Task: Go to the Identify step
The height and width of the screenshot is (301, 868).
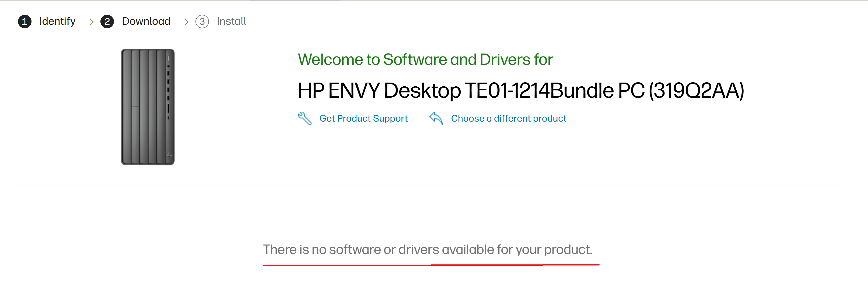Action: [x=57, y=22]
